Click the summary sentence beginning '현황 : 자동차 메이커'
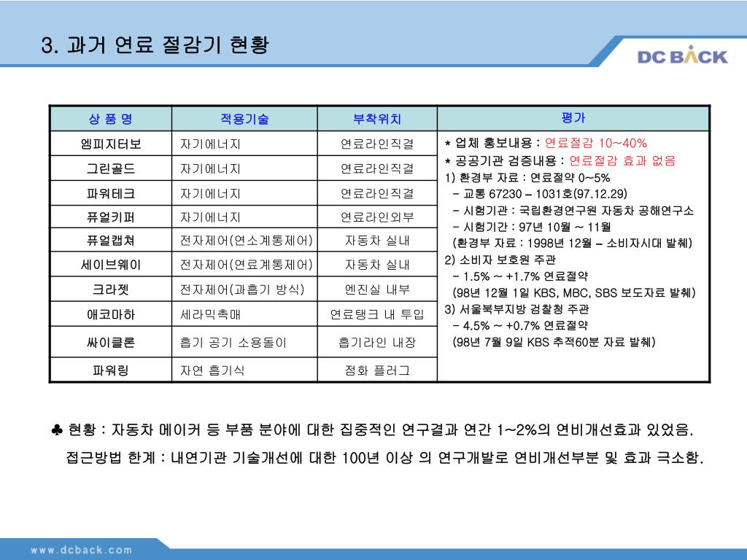747x560 pixels. coord(381,429)
